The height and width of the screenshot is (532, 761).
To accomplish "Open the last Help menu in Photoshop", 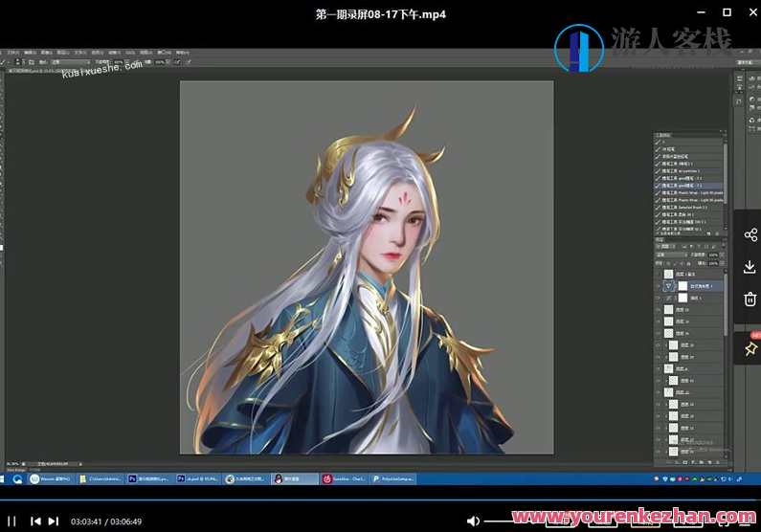I will point(183,53).
